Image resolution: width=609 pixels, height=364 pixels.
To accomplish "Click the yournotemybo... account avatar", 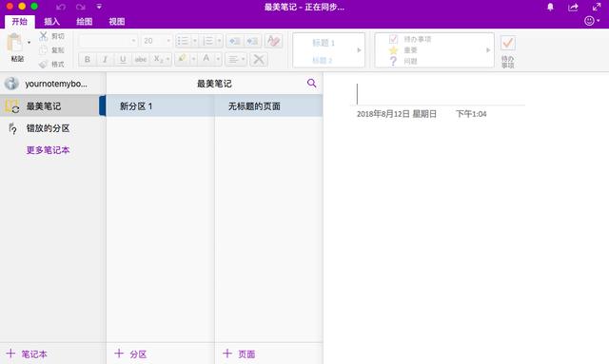I will [x=11, y=83].
